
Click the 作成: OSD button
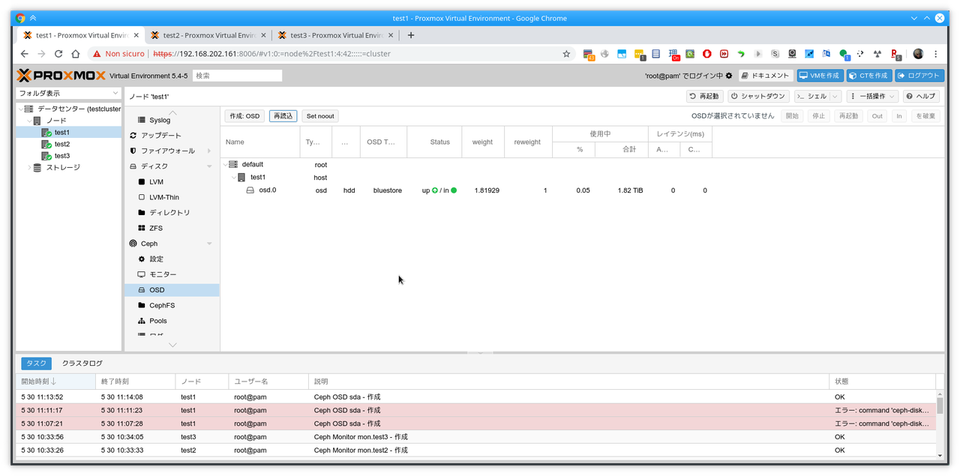pos(243,116)
